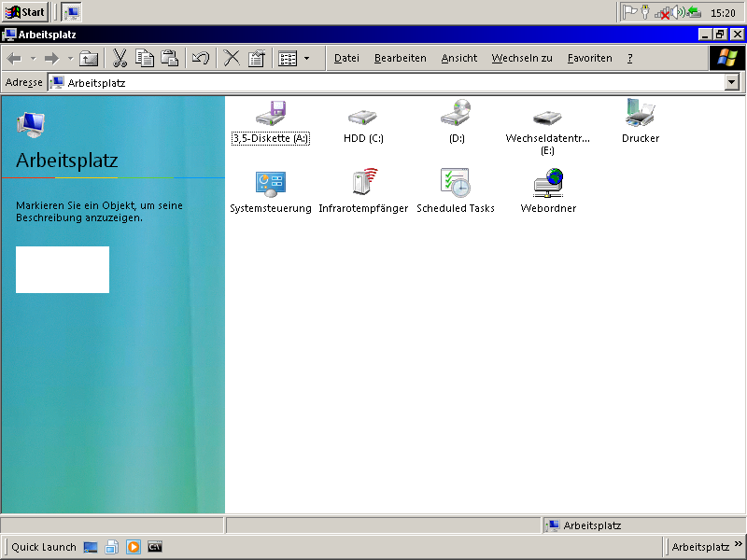Open the 3,5-Diskette (A:) drive
Screen dimensions: 747x560
(270, 115)
